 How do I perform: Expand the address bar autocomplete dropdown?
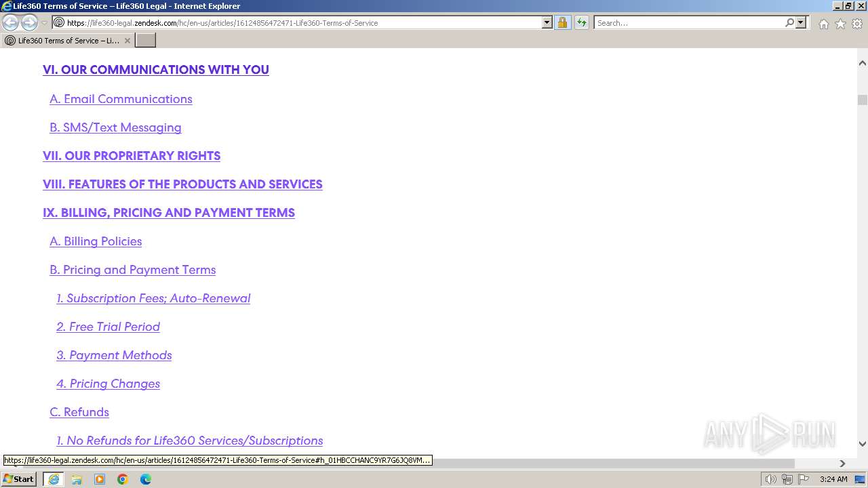click(x=547, y=22)
